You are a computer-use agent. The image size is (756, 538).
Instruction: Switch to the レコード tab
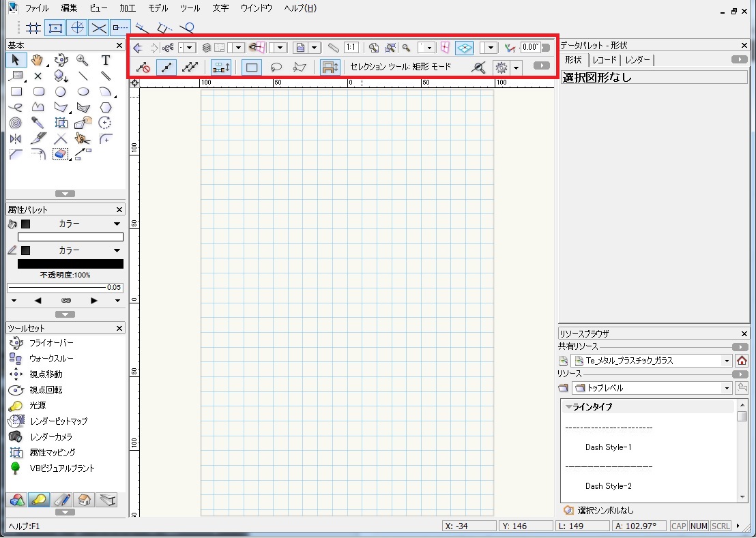click(x=605, y=60)
